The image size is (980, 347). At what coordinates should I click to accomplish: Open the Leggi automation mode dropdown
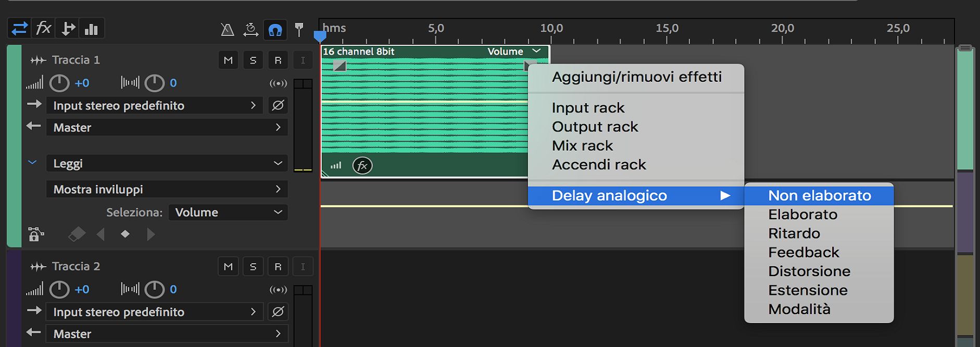pos(167,164)
